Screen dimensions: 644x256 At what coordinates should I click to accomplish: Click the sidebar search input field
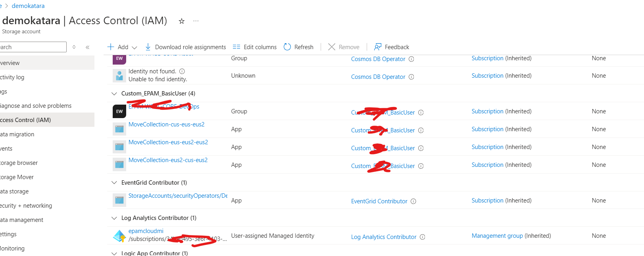33,47
